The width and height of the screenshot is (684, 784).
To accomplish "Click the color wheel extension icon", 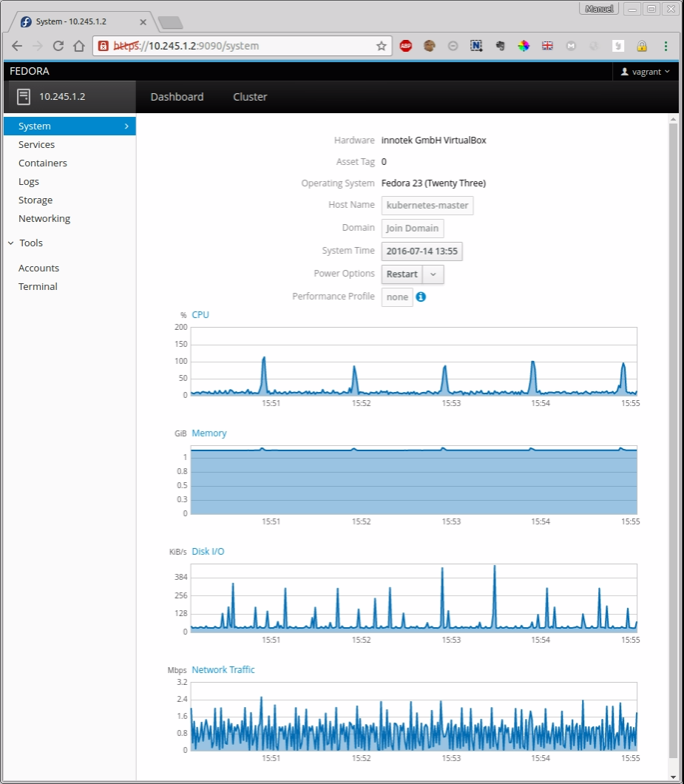I will 524,46.
